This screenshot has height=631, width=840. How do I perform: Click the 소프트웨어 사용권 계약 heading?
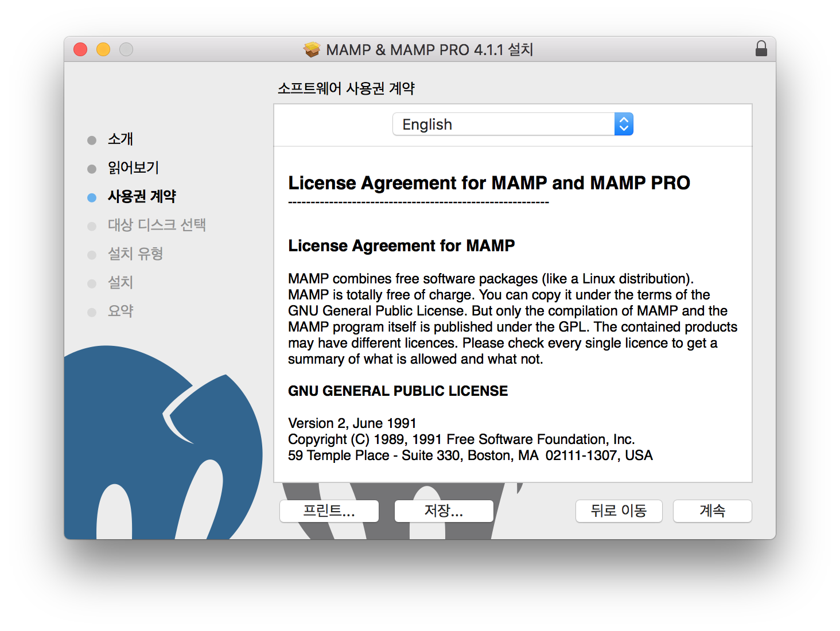347,88
